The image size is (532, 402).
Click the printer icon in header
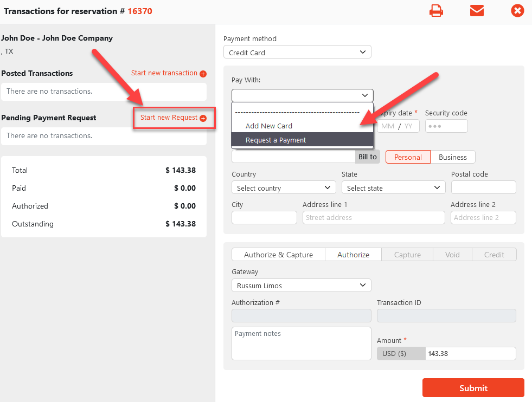(436, 11)
